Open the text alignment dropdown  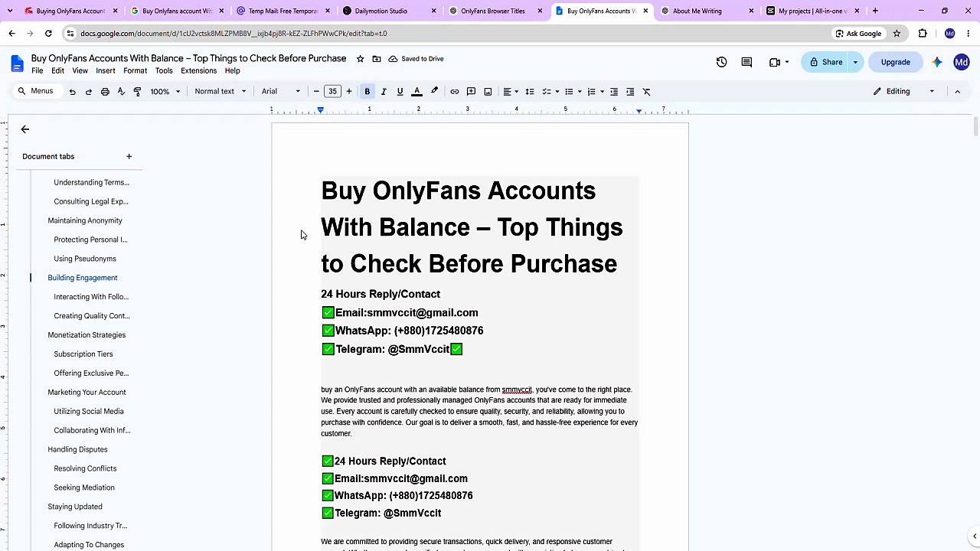[x=511, y=92]
